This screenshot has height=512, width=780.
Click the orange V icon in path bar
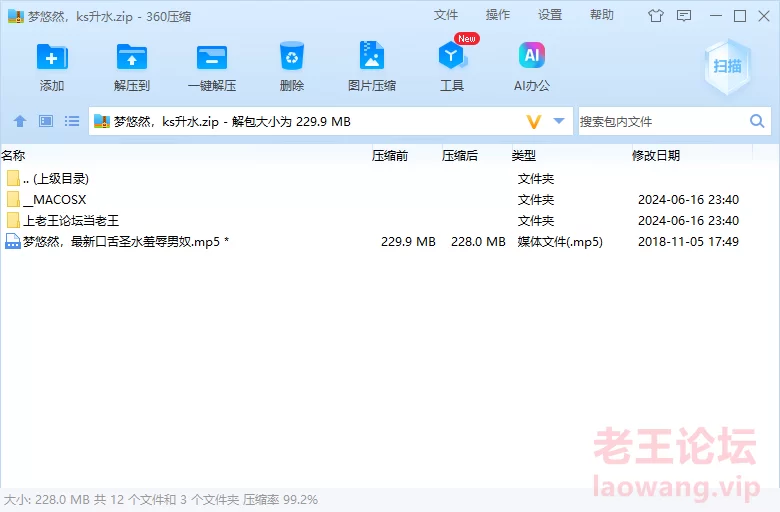(x=533, y=121)
